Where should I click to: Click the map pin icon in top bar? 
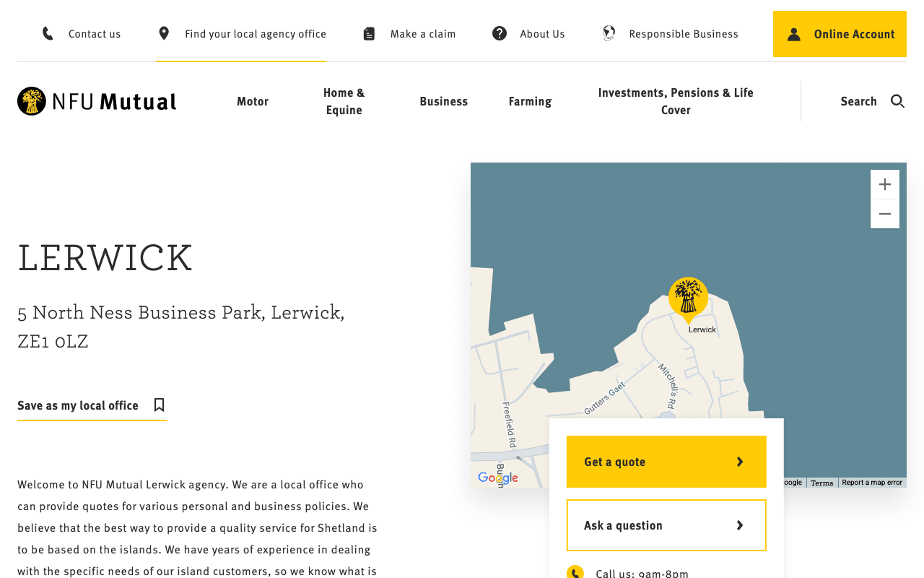(x=164, y=33)
